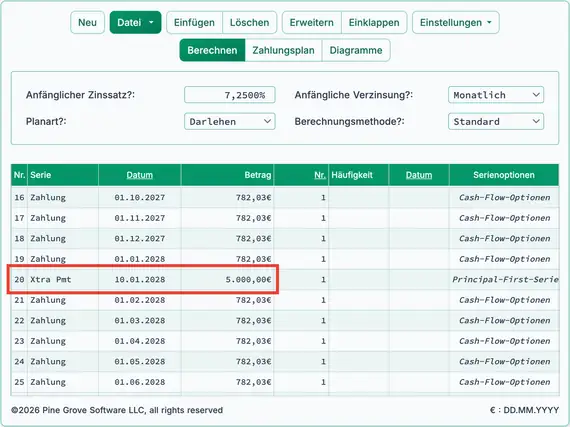Sort by the first Datum column header
Image resolution: width=570 pixels, height=427 pixels.
coord(140,175)
